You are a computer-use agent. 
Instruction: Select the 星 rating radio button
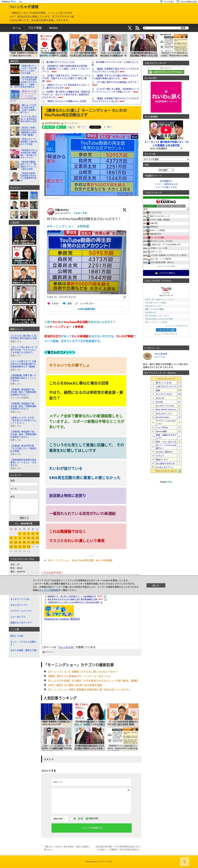(x=79, y=818)
